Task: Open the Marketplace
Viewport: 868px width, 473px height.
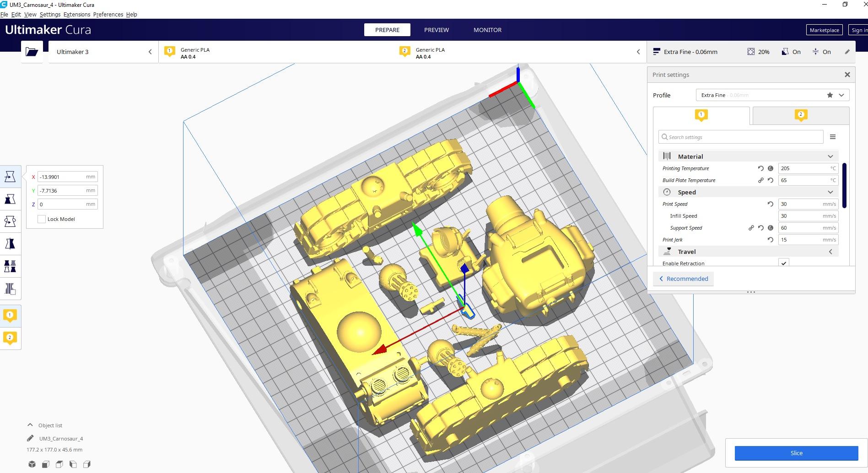Action: tap(824, 30)
